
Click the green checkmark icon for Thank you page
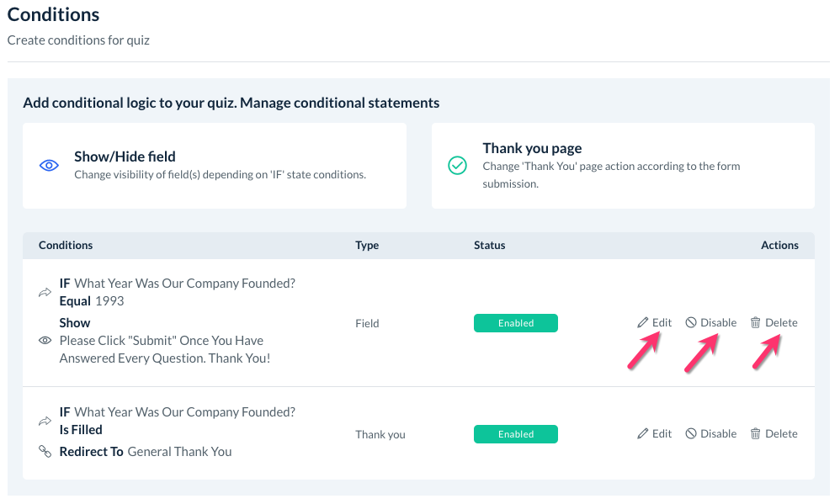tap(457, 166)
